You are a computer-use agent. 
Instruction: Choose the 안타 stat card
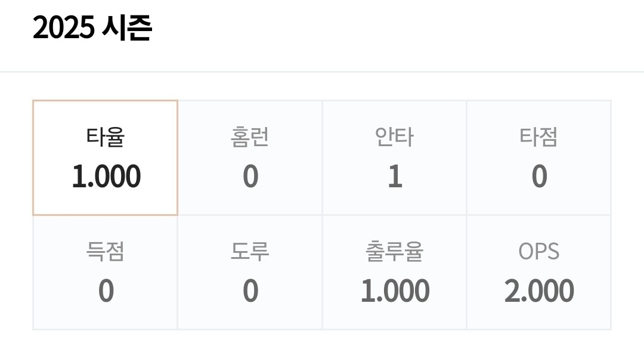pos(394,157)
